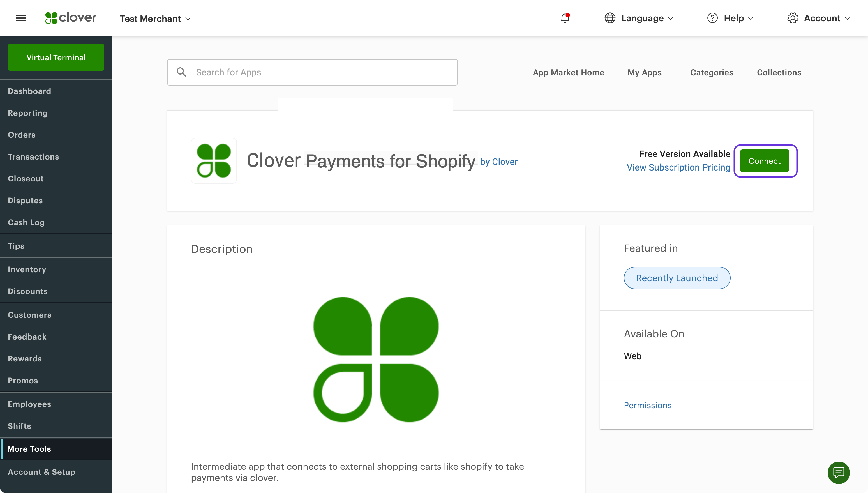Image resolution: width=868 pixels, height=493 pixels.
Task: Click the hamburger menu icon
Action: [21, 18]
